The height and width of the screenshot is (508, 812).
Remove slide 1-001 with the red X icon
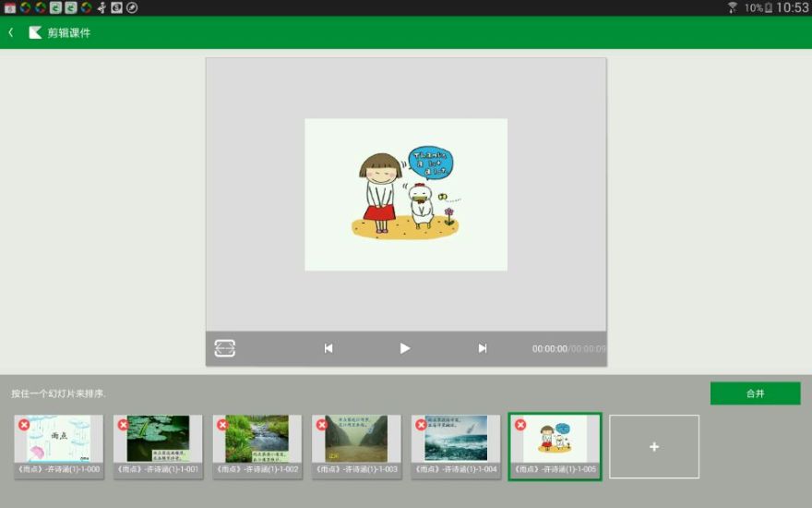[x=123, y=425]
